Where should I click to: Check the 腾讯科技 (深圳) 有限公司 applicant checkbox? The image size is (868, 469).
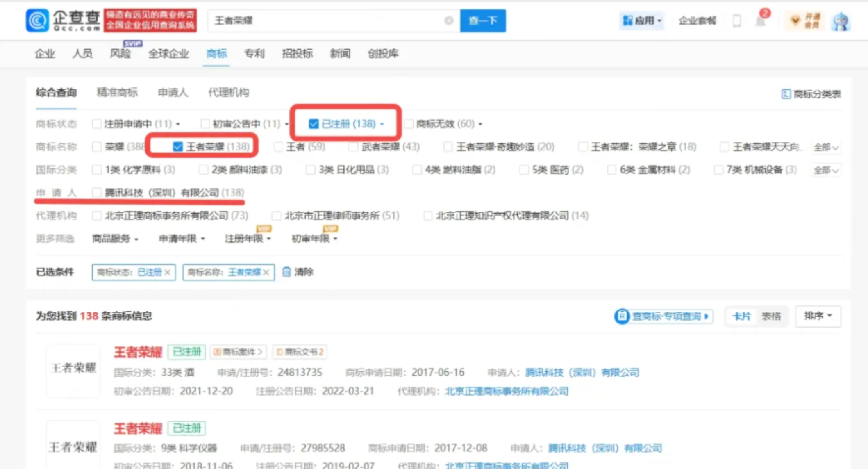point(97,192)
